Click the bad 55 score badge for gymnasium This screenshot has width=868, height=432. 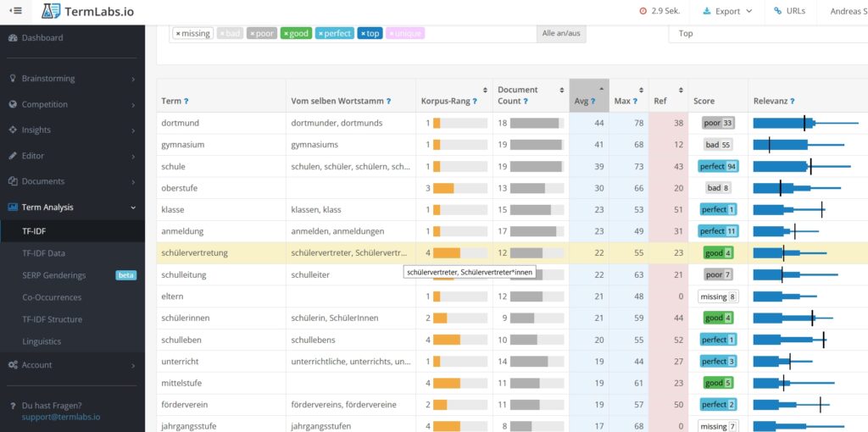click(718, 145)
